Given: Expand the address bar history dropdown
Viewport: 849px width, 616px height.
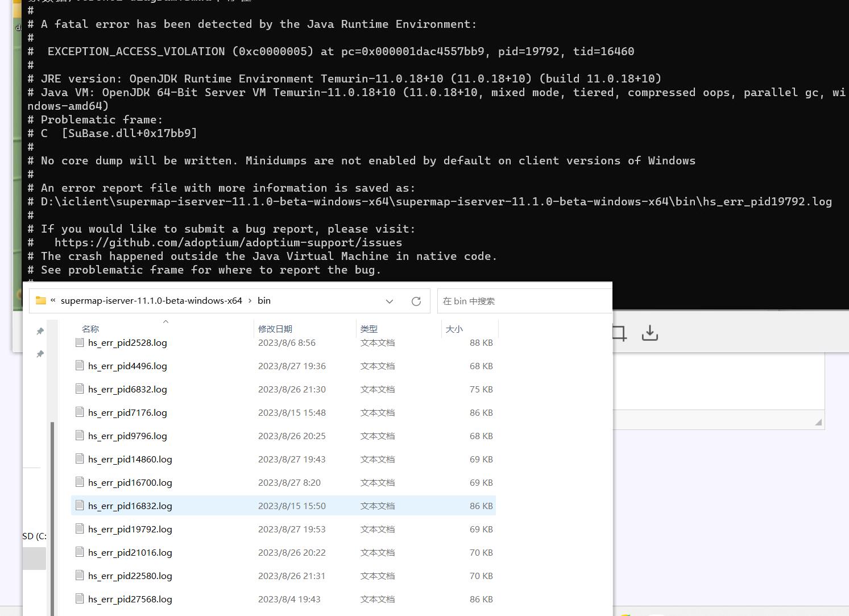Looking at the screenshot, I should (390, 301).
